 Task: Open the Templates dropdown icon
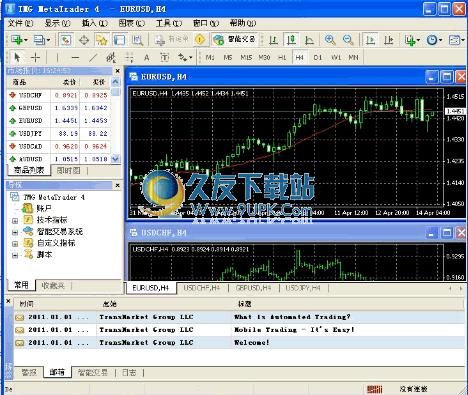[456, 40]
